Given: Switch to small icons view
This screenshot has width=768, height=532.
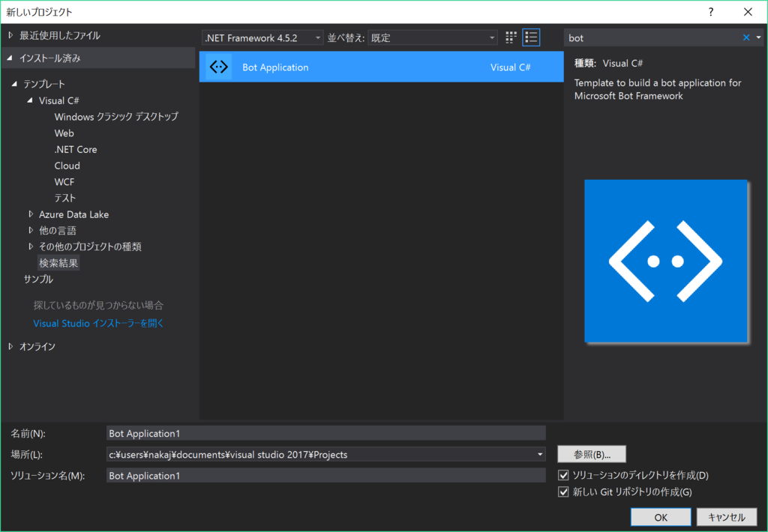Looking at the screenshot, I should (x=511, y=37).
